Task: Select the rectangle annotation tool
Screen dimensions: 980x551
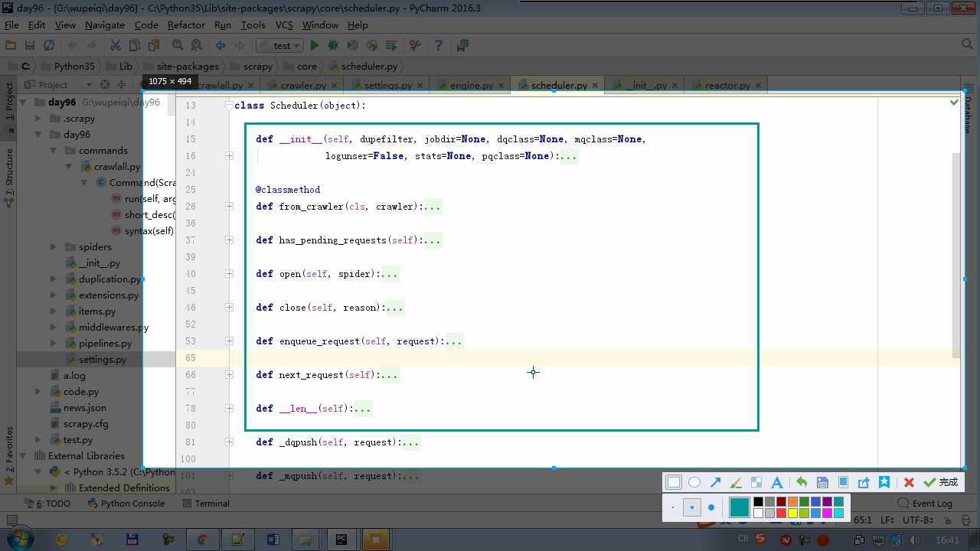Action: [x=674, y=482]
